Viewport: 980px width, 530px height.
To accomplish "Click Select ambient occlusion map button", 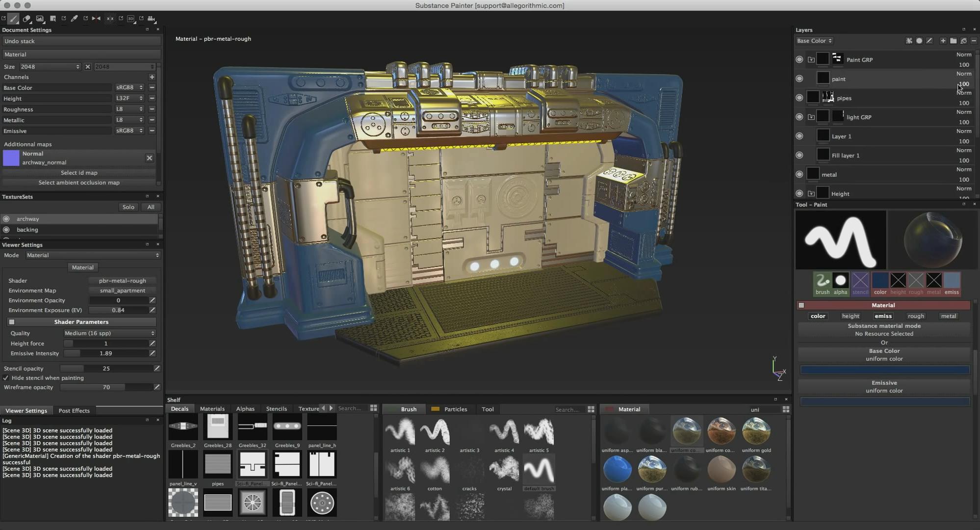I will point(79,183).
